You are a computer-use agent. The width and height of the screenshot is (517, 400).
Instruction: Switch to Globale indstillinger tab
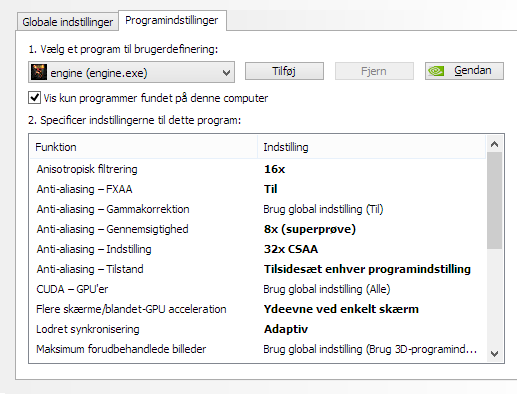pyautogui.click(x=68, y=22)
